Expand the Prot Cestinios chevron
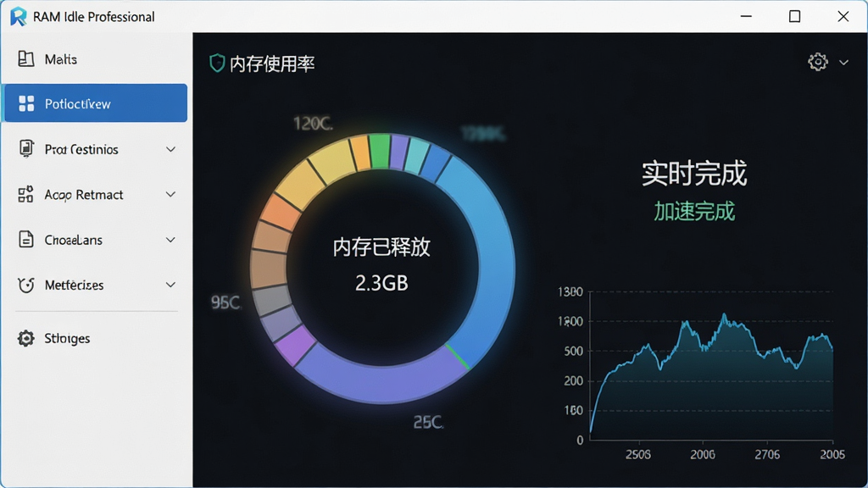Viewport: 868px width, 488px height. pos(171,149)
